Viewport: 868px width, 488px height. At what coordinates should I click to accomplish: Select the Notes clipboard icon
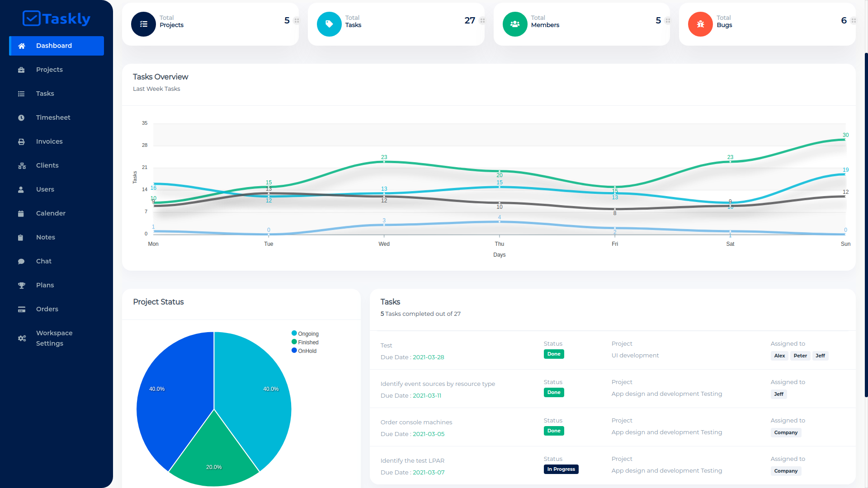(21, 237)
